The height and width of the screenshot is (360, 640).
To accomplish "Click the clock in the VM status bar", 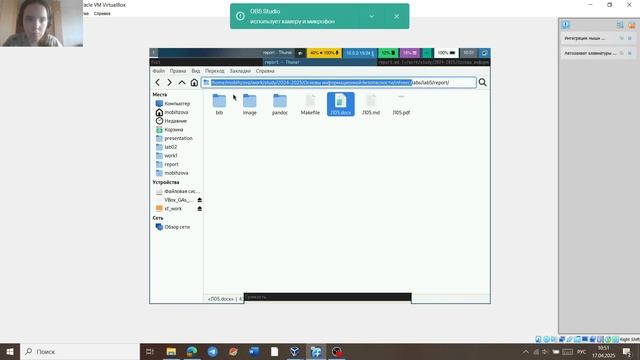I will (x=468, y=53).
